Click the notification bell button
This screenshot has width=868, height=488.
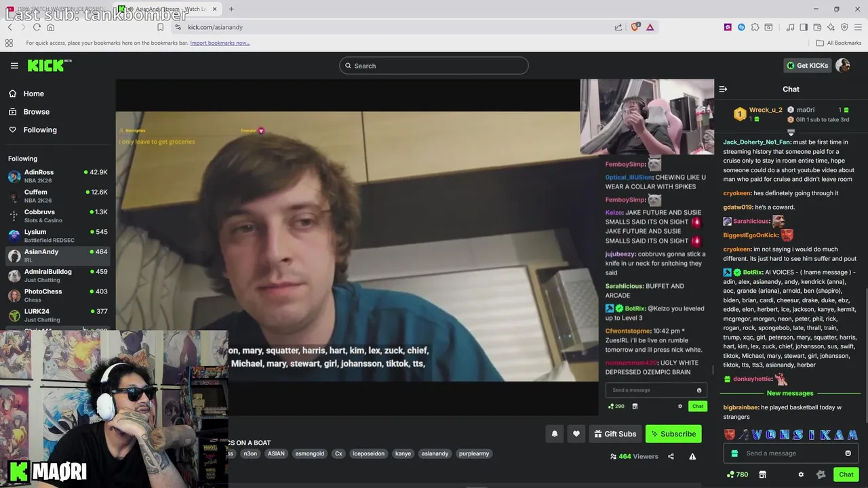[555, 434]
